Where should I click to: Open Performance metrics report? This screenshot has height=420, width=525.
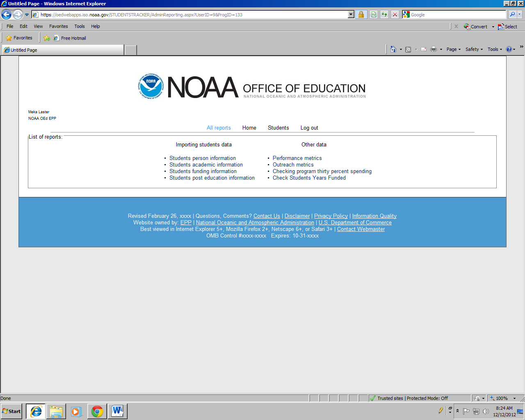click(x=297, y=158)
